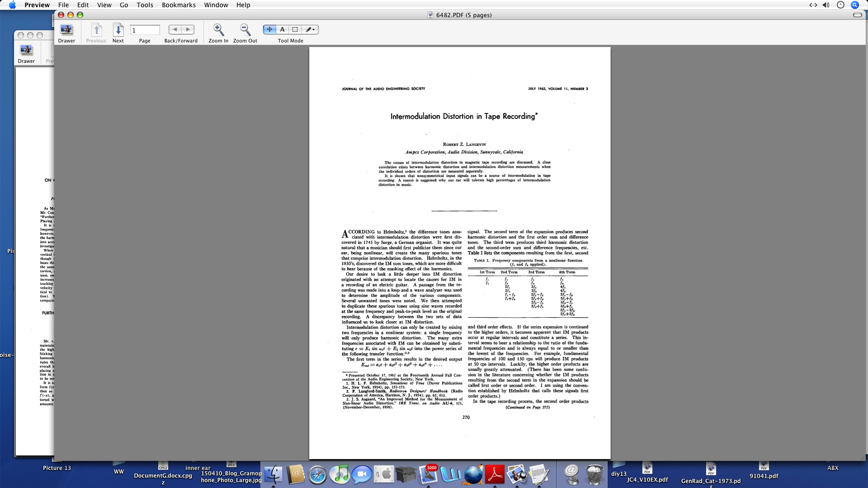Viewport: 868px width, 488px height.
Task: Open iChat from the Dock
Action: click(x=362, y=474)
